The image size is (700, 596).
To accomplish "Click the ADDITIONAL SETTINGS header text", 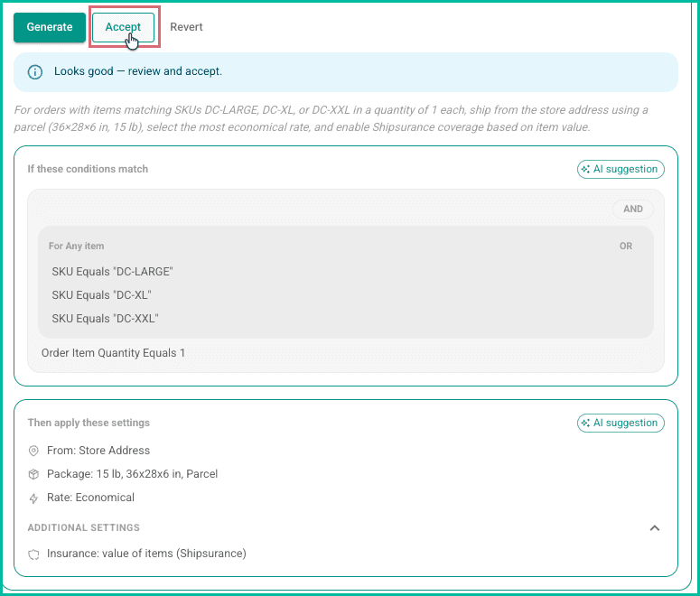I will (83, 527).
